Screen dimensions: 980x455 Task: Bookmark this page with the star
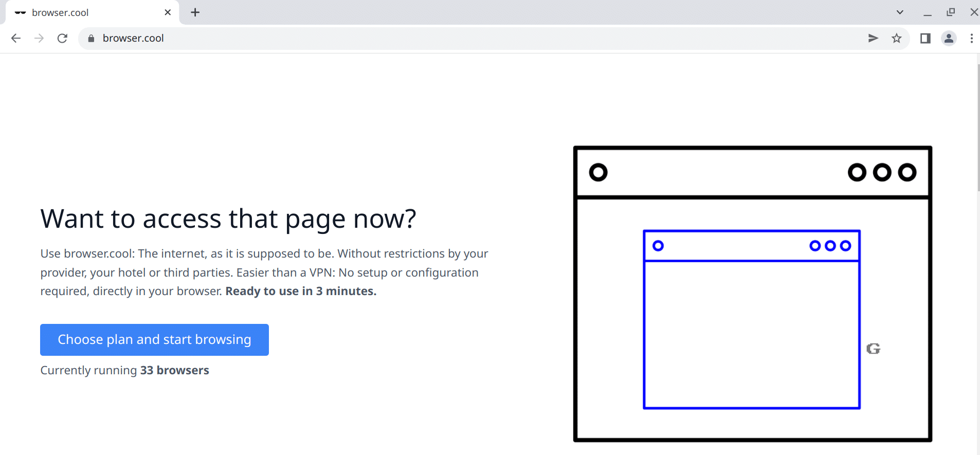coord(897,38)
